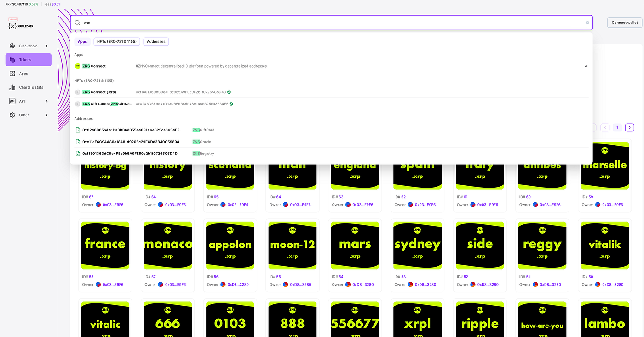Open the 666 NFT thumbnail
This screenshot has width=644, height=337.
[167, 319]
